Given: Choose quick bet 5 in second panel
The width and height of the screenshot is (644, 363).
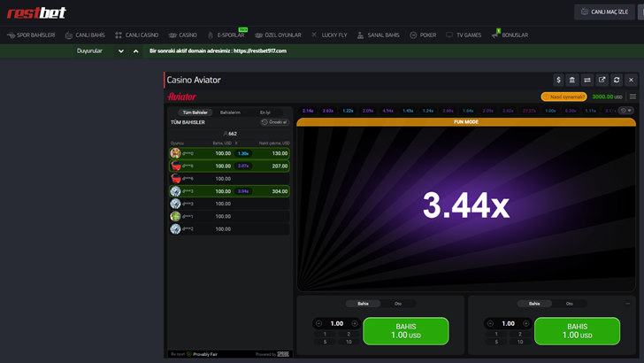Looking at the screenshot, I should pos(496,342).
